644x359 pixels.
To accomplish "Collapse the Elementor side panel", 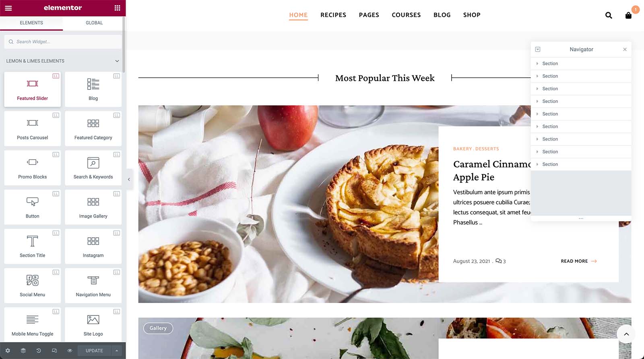I will tap(129, 179).
